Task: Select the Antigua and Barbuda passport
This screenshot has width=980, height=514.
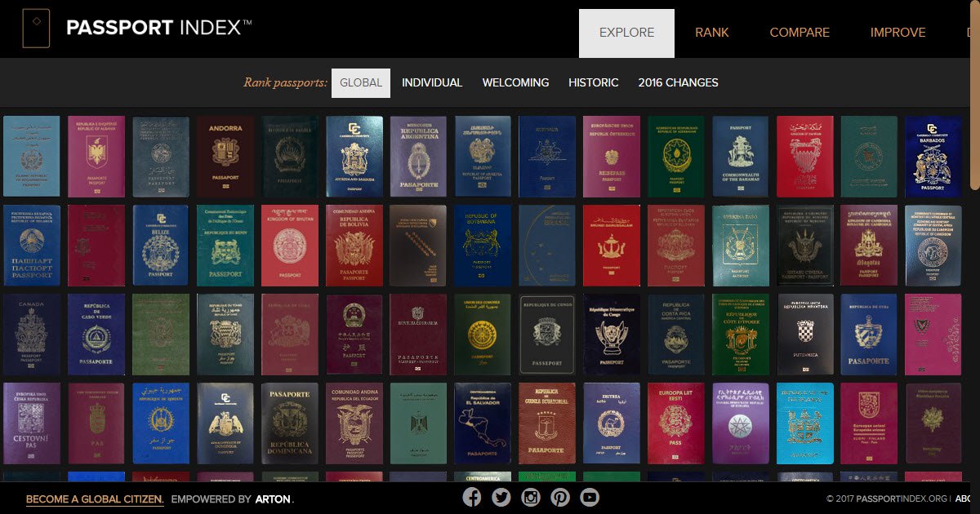Action: pyautogui.click(x=354, y=157)
